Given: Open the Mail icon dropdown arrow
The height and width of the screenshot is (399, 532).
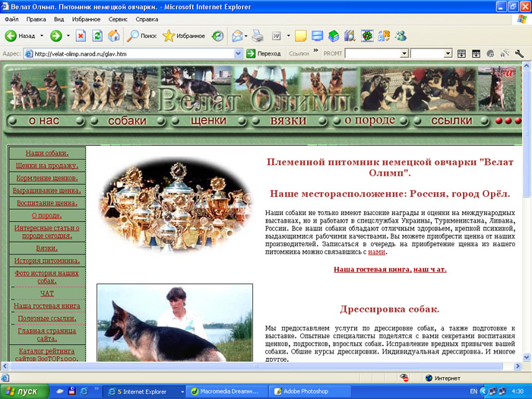Looking at the screenshot, I should point(245,36).
